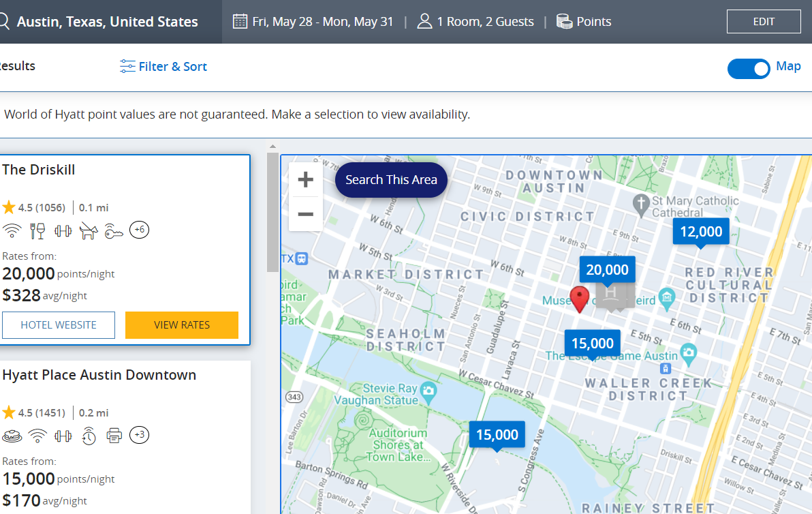Click the Points rate type text

click(594, 22)
